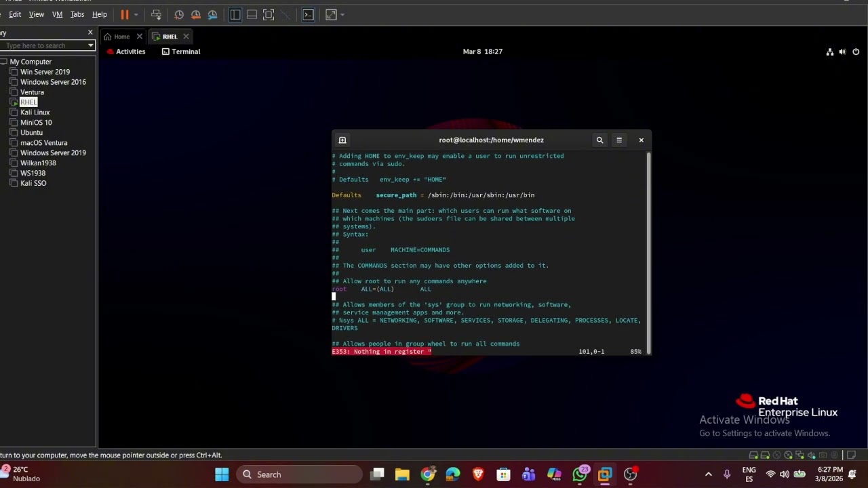Open WhatsApp from the taskbar
The height and width of the screenshot is (488, 868).
580,474
